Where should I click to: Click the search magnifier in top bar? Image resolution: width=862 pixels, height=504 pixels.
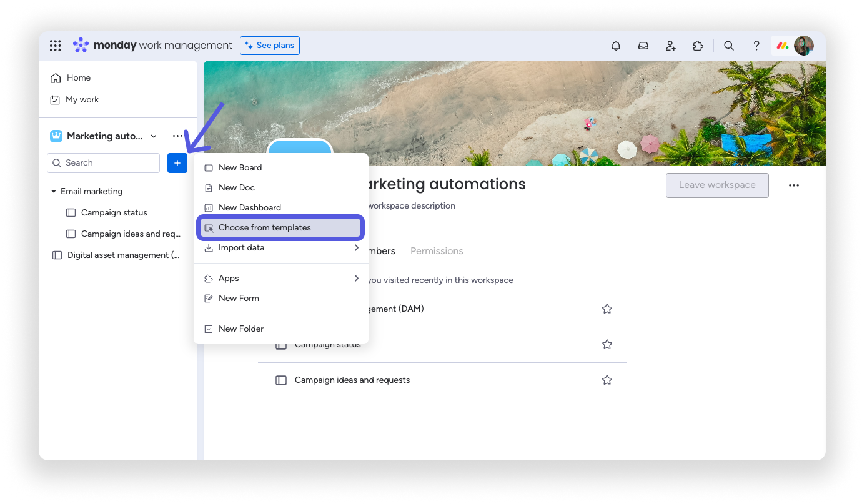[728, 46]
